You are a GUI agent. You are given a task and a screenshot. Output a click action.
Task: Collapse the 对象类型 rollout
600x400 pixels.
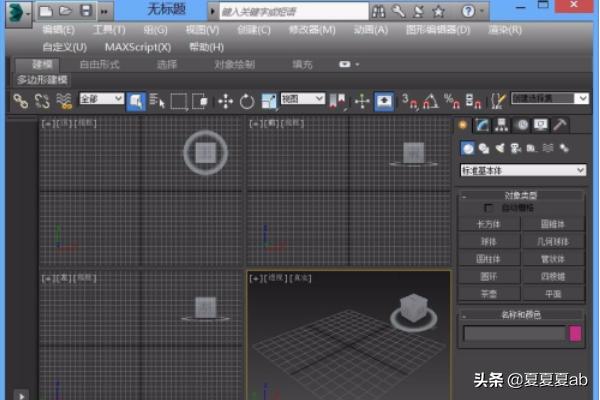tap(523, 196)
